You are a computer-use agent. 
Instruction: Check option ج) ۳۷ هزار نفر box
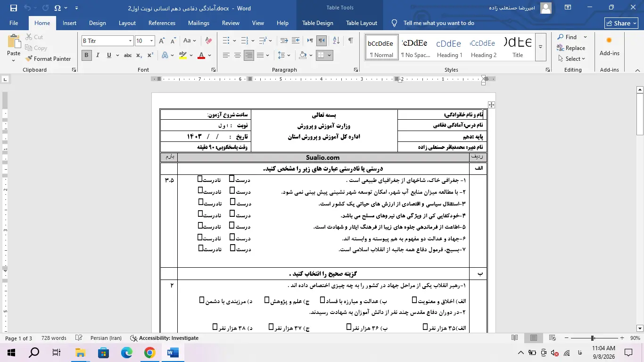[271, 327]
